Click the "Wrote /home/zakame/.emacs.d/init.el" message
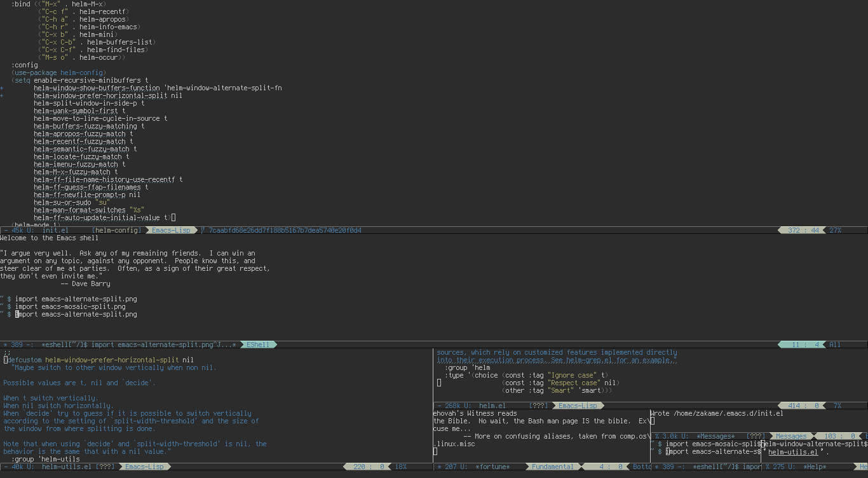 pyautogui.click(x=717, y=413)
